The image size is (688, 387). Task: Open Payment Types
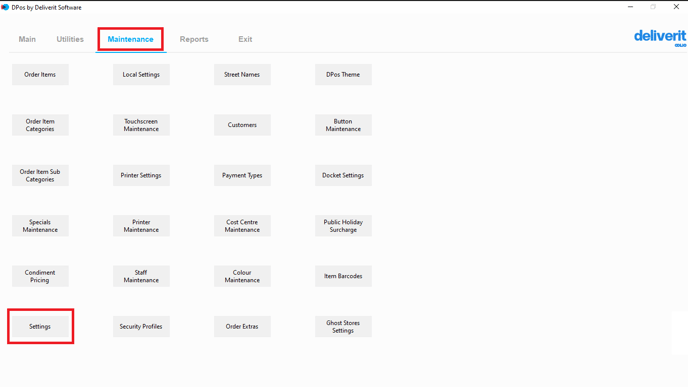click(x=242, y=176)
